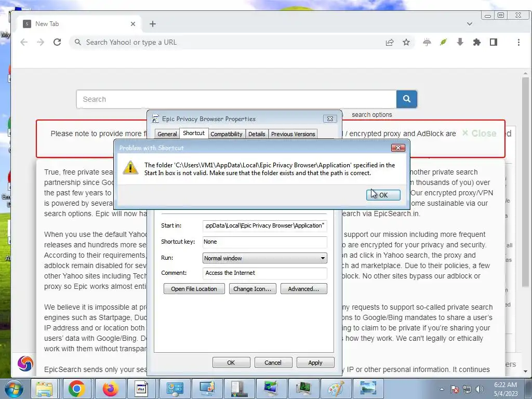Open the network monitor taskbar icon
Screen dimensions: 532x399
pos(271,389)
